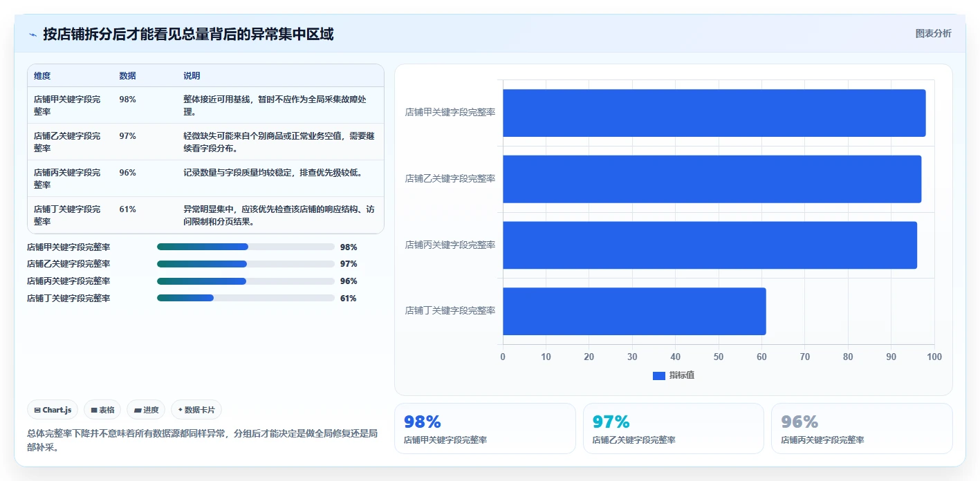Click the description starting 轻微缺失可能来自

279,142
